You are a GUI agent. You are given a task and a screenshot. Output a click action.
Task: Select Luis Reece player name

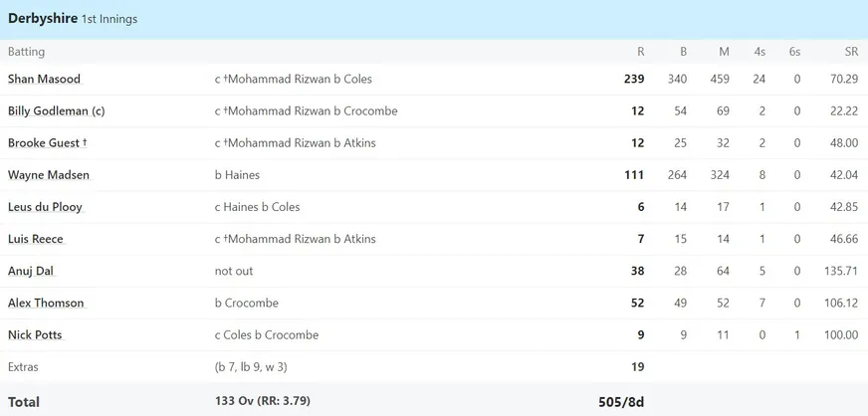coord(36,239)
